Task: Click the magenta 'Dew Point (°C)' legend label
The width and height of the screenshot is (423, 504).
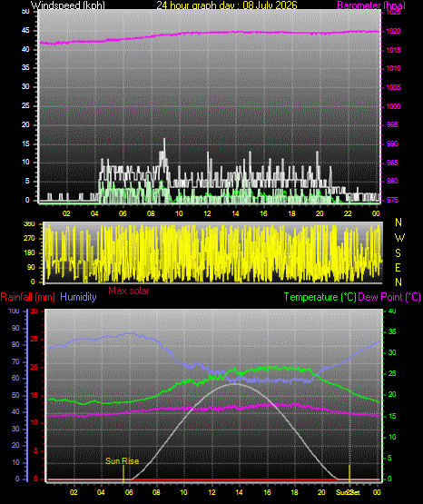Action: pos(389,297)
